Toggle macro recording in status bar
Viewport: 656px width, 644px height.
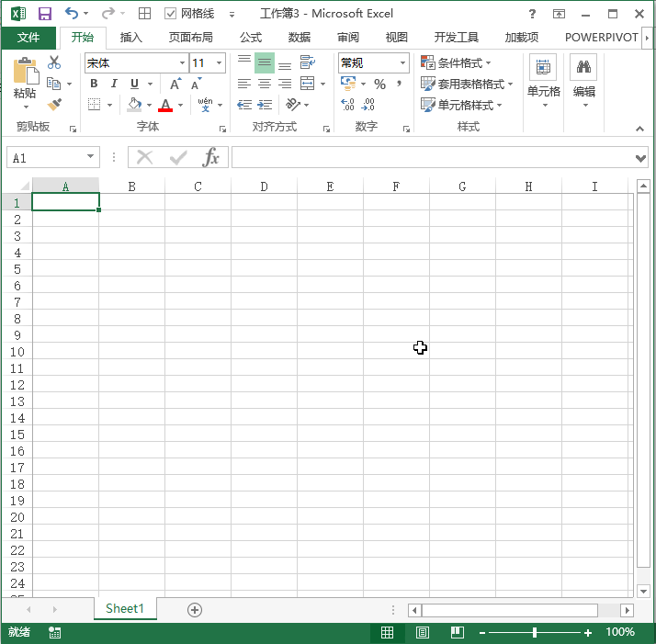54,632
